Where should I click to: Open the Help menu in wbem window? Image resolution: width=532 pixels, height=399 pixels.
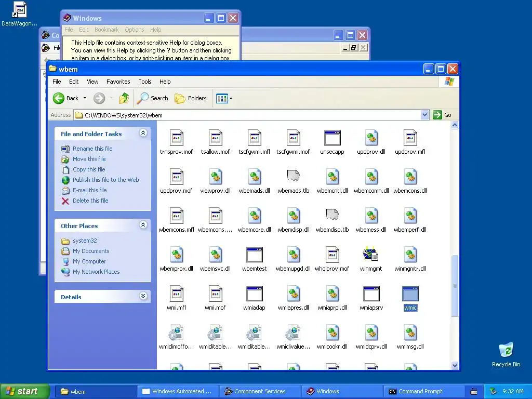[x=165, y=82]
